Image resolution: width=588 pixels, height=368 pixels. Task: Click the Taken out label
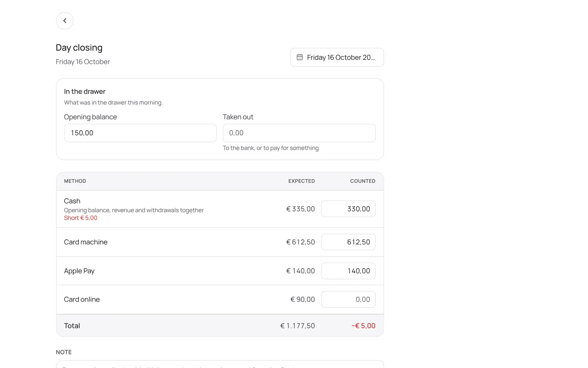pos(238,117)
